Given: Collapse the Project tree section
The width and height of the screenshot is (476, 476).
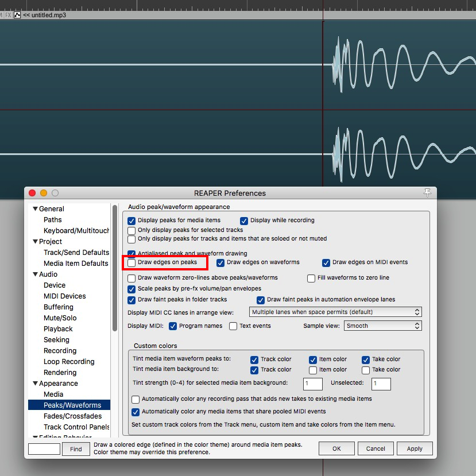Looking at the screenshot, I should coord(35,241).
